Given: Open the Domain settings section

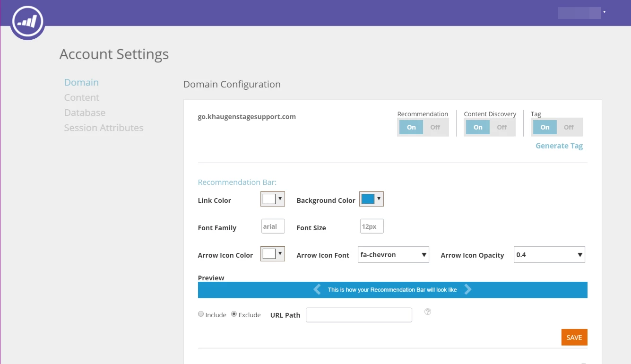Looking at the screenshot, I should coord(81,82).
